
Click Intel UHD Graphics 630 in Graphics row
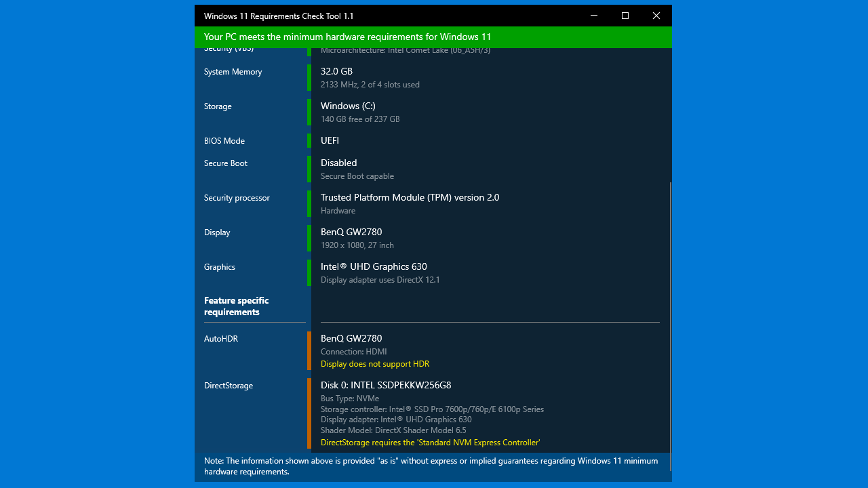click(x=374, y=266)
